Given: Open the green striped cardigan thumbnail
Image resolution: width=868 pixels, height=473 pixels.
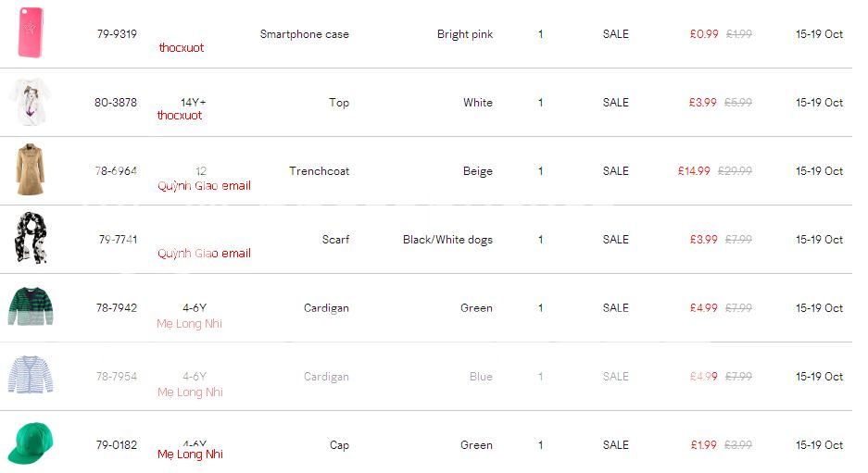Looking at the screenshot, I should (31, 306).
